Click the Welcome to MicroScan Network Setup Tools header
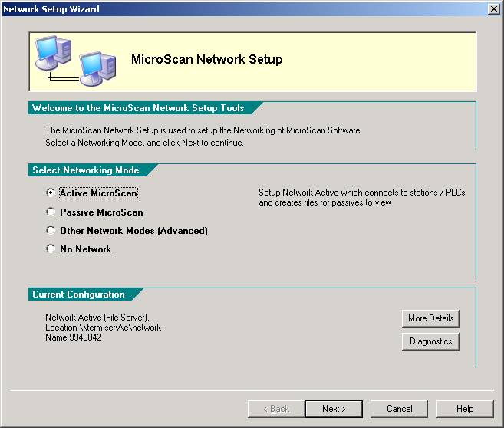The height and width of the screenshot is (428, 504). point(138,108)
